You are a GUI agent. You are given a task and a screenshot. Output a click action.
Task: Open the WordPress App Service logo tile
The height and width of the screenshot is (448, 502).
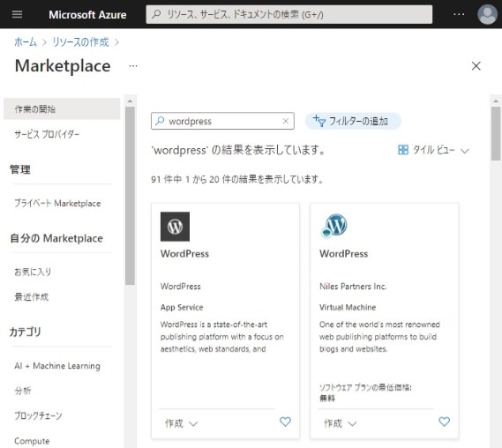(175, 227)
